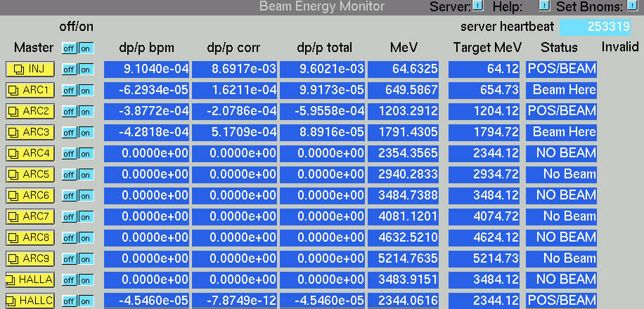This screenshot has width=644, height=309.
Task: Turn Master on
Action: (x=86, y=48)
